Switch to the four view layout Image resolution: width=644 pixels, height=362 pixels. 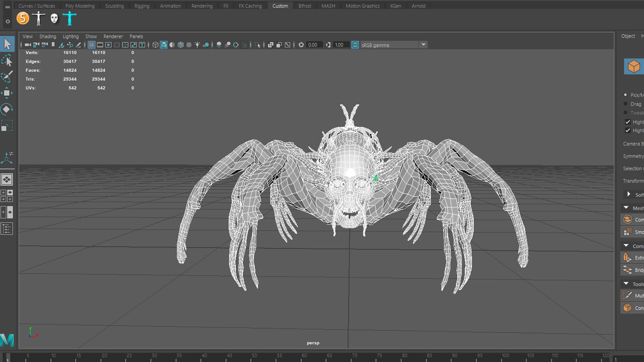7,196
